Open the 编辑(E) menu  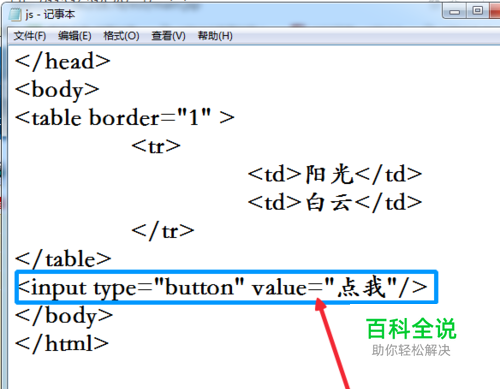coord(74,36)
